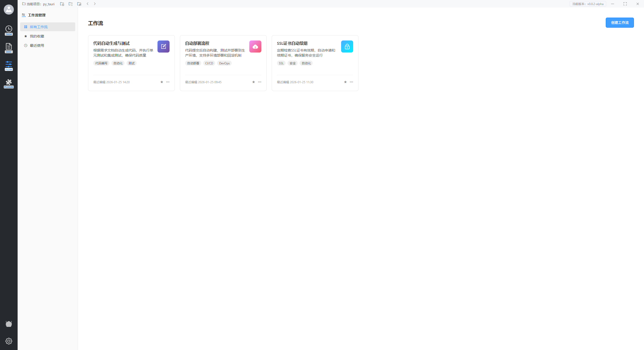Open more options menu on 自动部署流程 card
The width and height of the screenshot is (644, 350).
tap(260, 82)
